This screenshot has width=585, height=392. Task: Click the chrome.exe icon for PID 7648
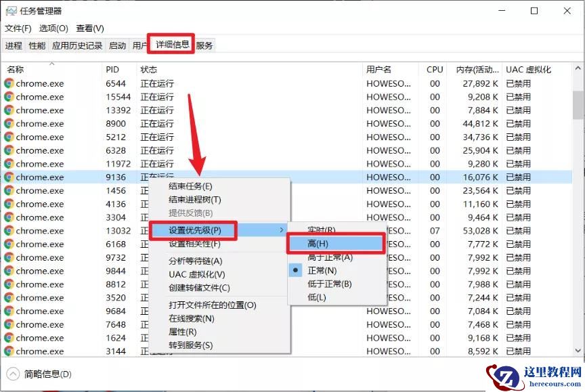8,325
